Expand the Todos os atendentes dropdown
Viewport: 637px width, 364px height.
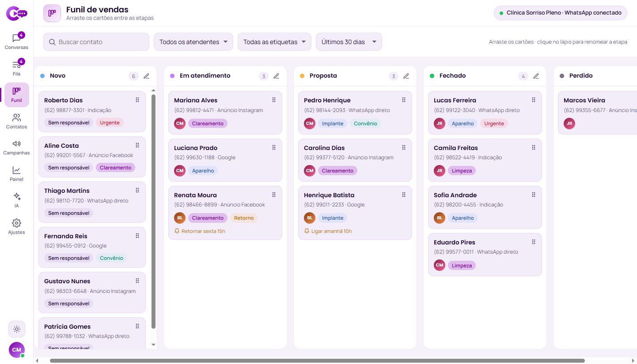193,42
